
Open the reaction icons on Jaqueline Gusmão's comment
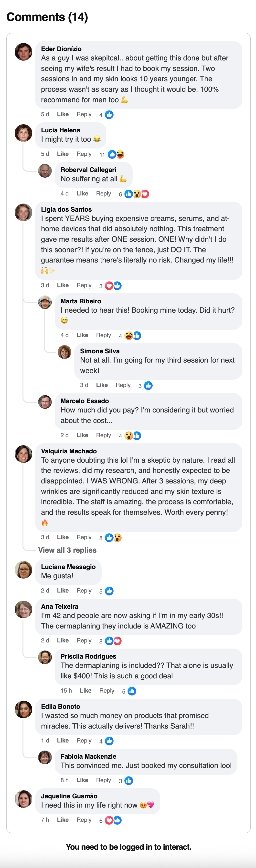(x=113, y=820)
